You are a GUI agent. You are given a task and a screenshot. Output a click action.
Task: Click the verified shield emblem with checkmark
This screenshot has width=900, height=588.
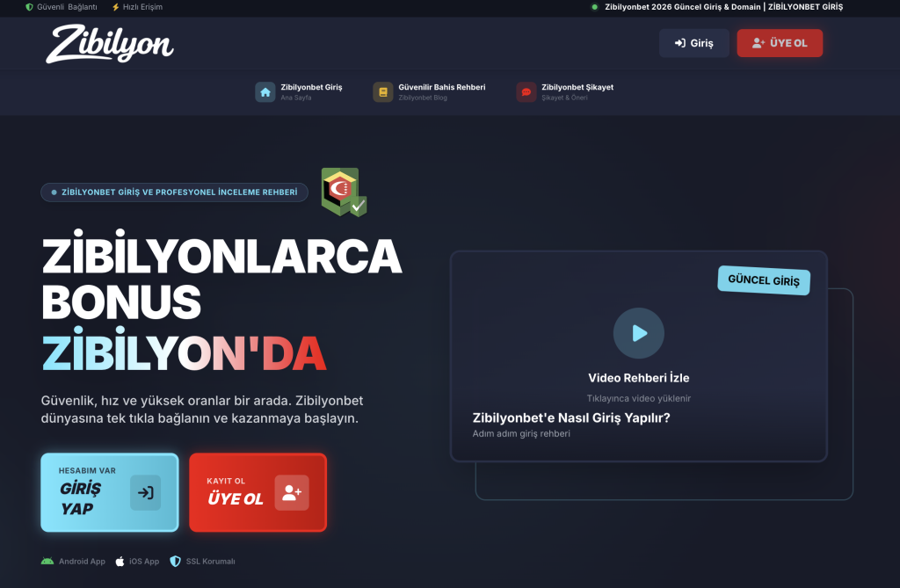point(344,192)
